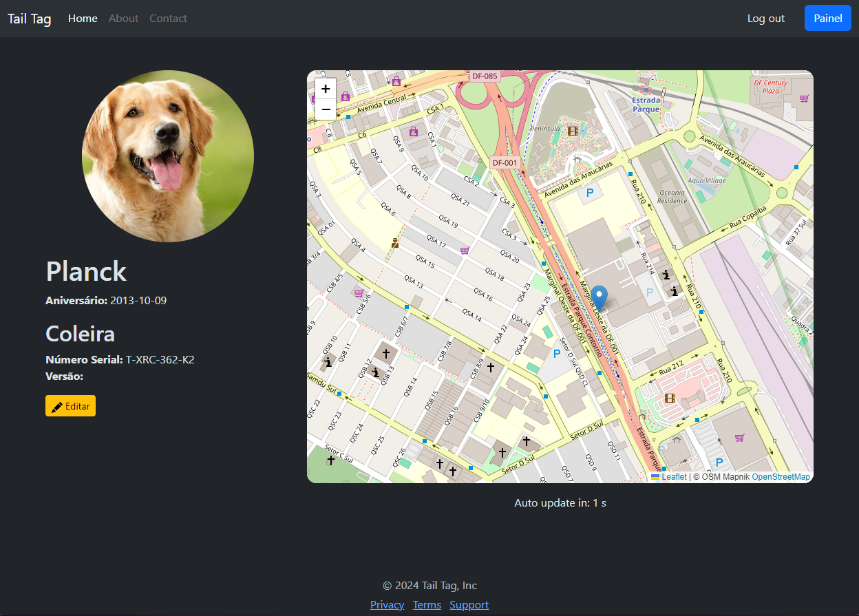Visit the Support footer link
The image size is (859, 616).
click(469, 605)
